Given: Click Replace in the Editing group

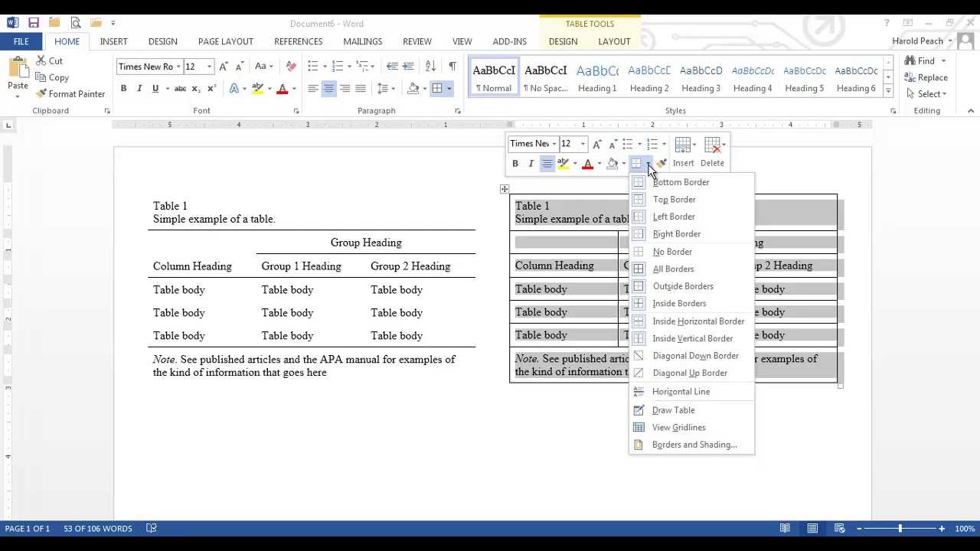Looking at the screenshot, I should point(926,77).
